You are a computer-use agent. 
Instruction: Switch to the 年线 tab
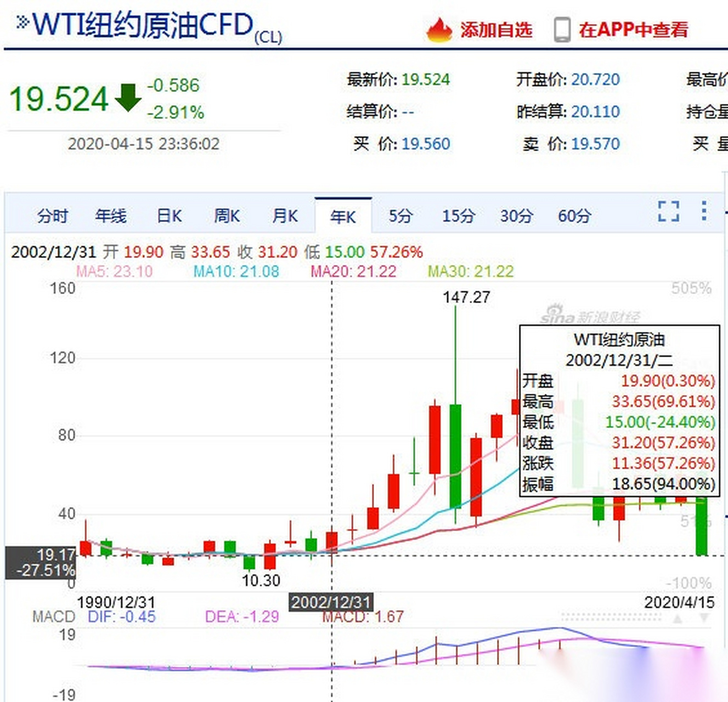[x=111, y=216]
